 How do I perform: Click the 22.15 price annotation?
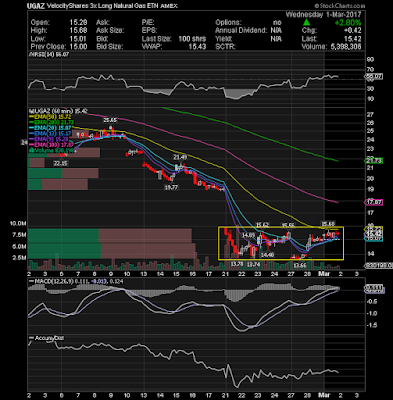pos(61,163)
